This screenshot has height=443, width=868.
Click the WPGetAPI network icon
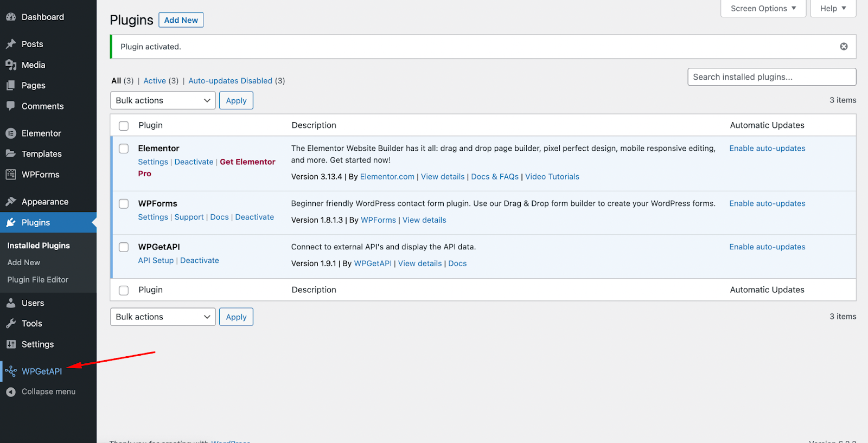click(11, 371)
